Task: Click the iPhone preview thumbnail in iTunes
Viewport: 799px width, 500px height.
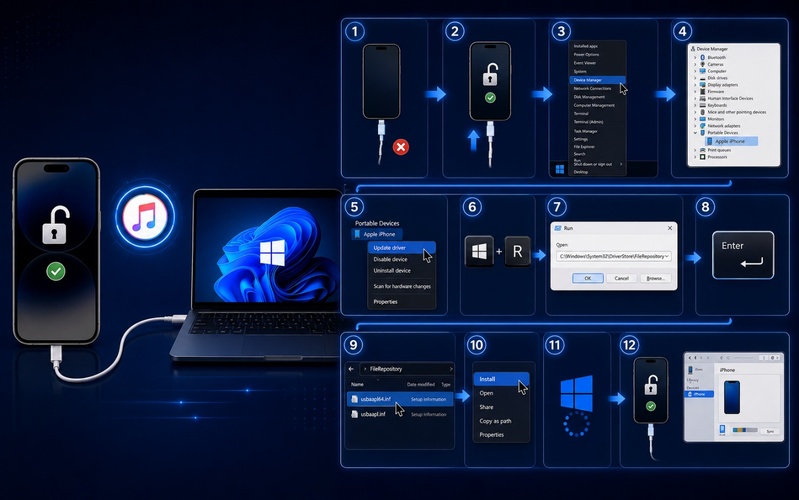Action: (x=732, y=397)
